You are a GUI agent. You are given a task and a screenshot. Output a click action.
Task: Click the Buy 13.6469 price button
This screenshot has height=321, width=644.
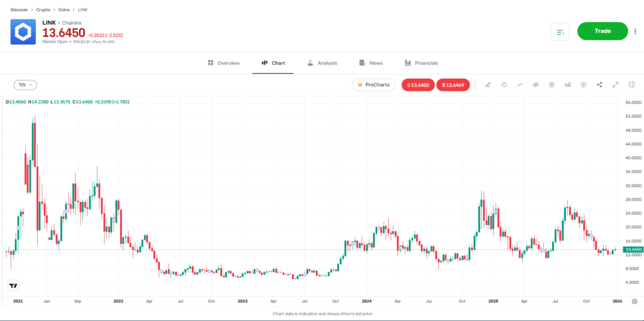click(x=453, y=85)
